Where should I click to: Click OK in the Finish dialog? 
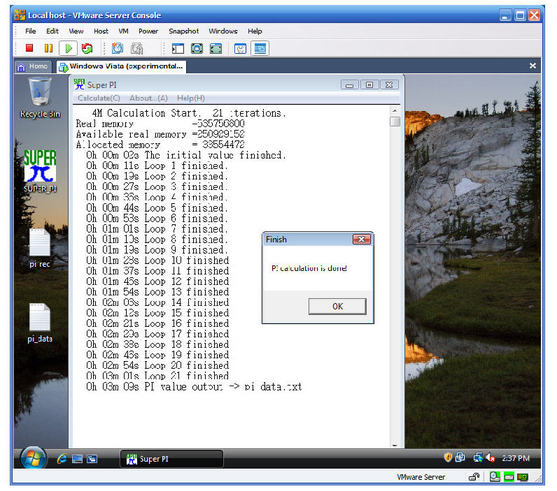(x=337, y=306)
